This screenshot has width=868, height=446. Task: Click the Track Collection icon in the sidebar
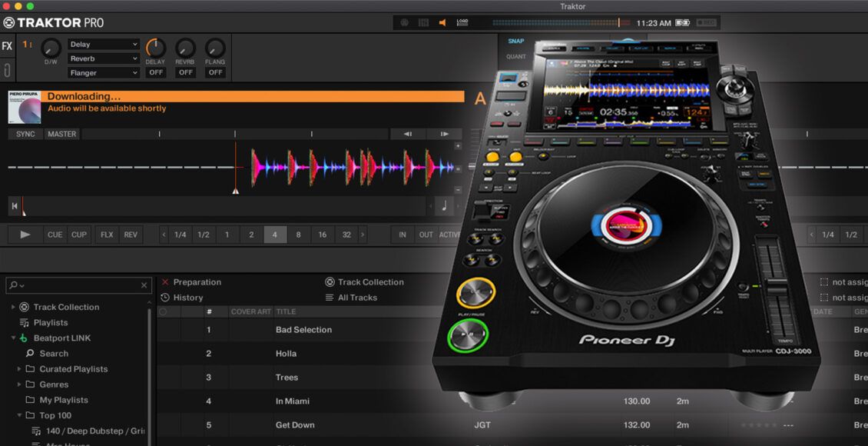[25, 307]
